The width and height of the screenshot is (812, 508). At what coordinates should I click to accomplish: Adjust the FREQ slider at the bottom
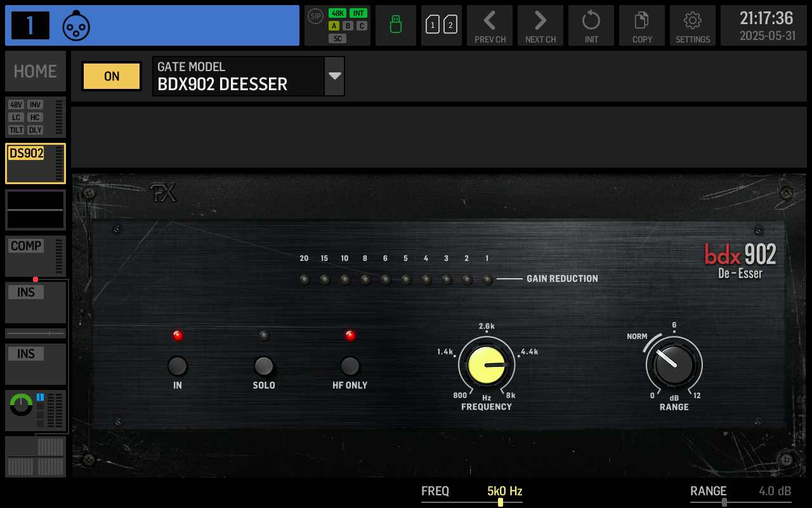500,502
